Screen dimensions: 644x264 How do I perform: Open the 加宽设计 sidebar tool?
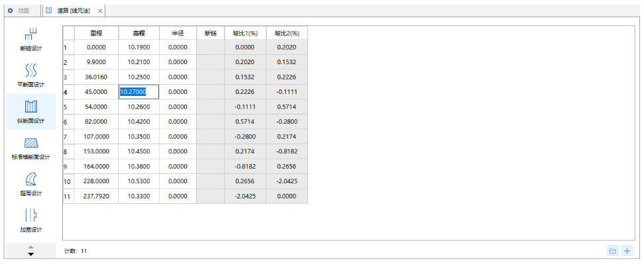click(30, 220)
